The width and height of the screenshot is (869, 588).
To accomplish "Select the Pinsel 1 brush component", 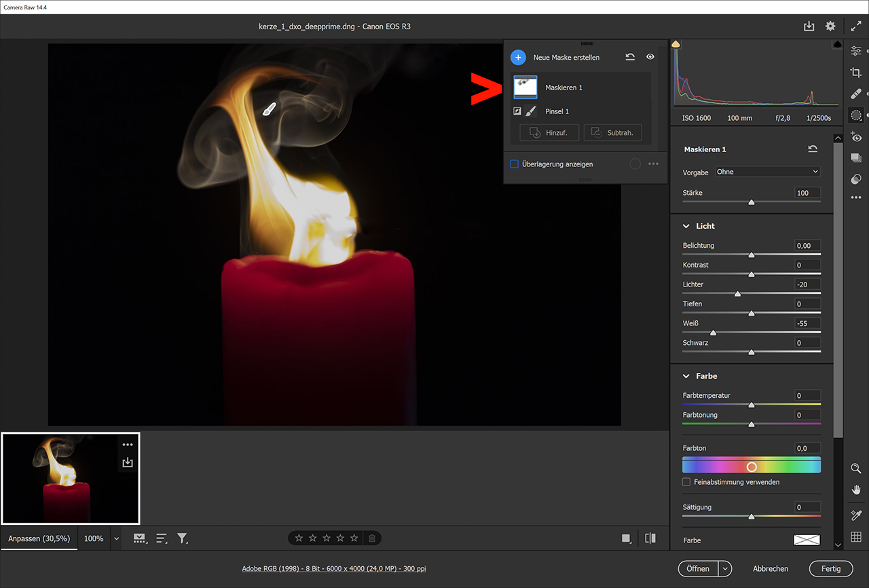I will pos(557,111).
